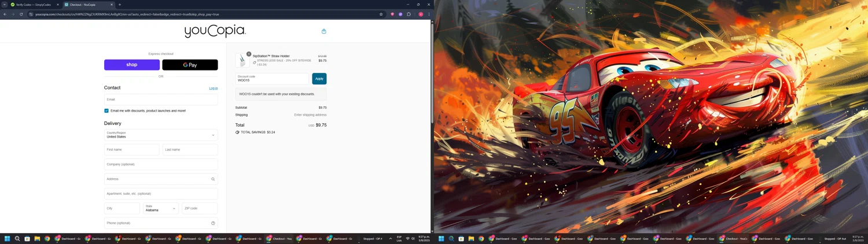Open Chrome tab search dropdown arrow

tap(4, 5)
